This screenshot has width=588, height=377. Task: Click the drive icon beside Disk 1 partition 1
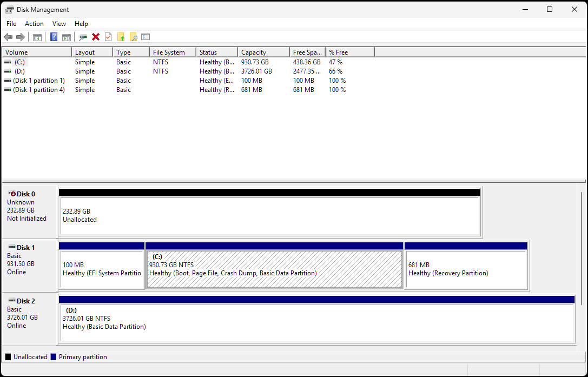8,81
